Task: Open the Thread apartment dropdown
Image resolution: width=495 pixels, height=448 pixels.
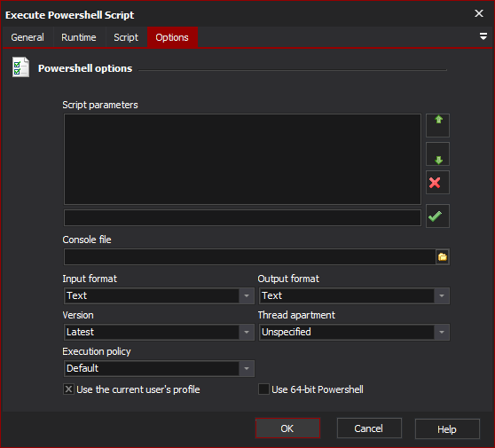Action: [442, 332]
